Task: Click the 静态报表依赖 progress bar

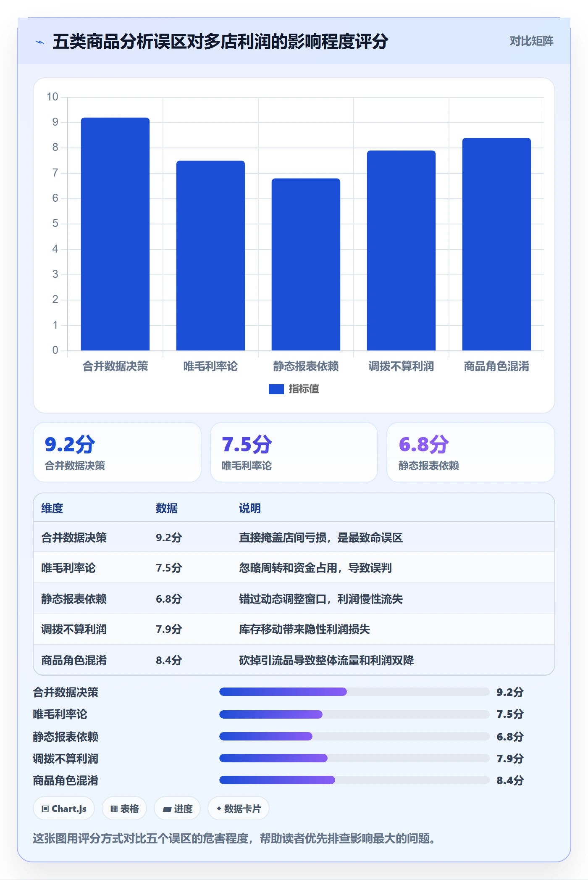Action: pyautogui.click(x=354, y=736)
